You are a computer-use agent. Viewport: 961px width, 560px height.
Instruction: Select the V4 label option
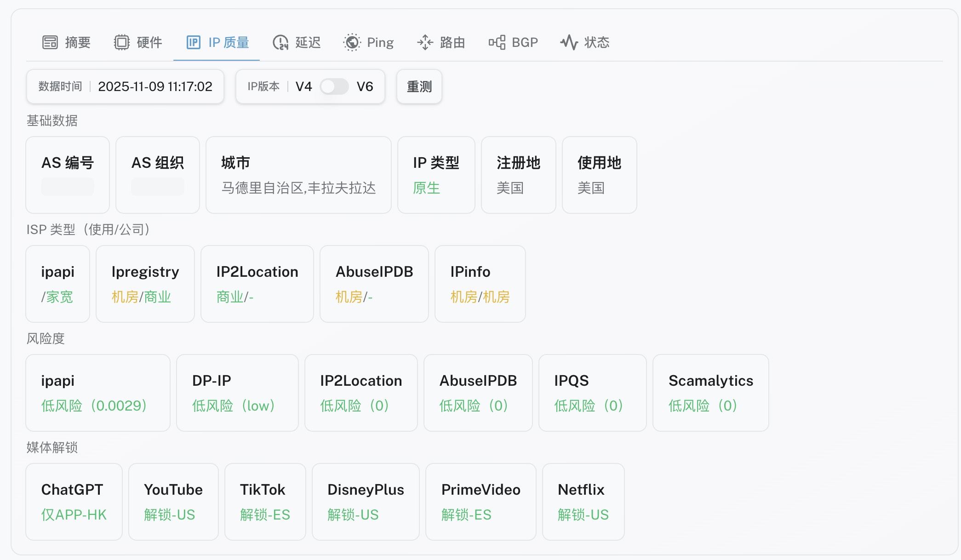tap(303, 86)
